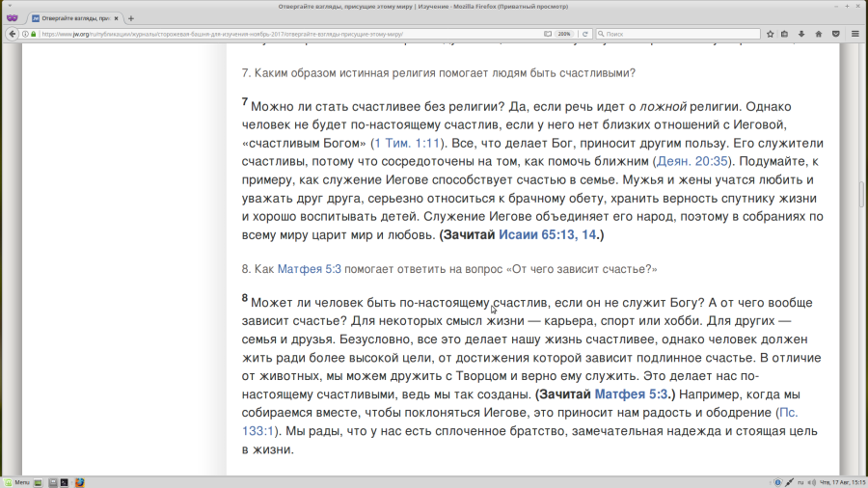This screenshot has height=488, width=868.
Task: Open the 'Деян. 20:35' scripture link
Action: 692,162
